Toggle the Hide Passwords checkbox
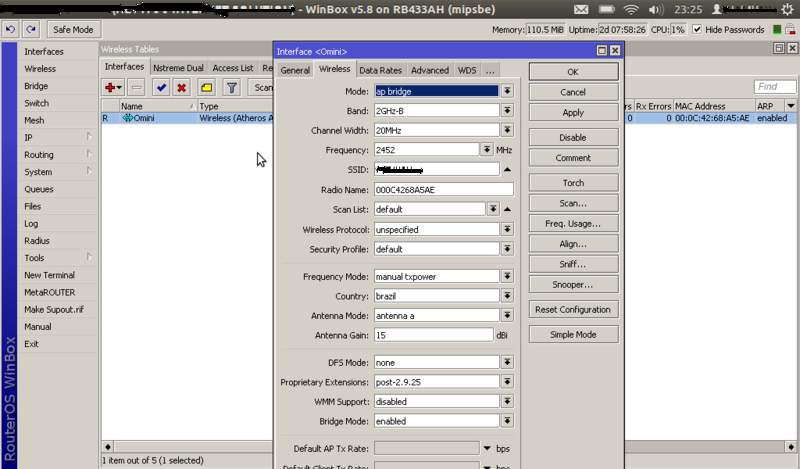Screen dimensions: 800x469 [x=697, y=30]
